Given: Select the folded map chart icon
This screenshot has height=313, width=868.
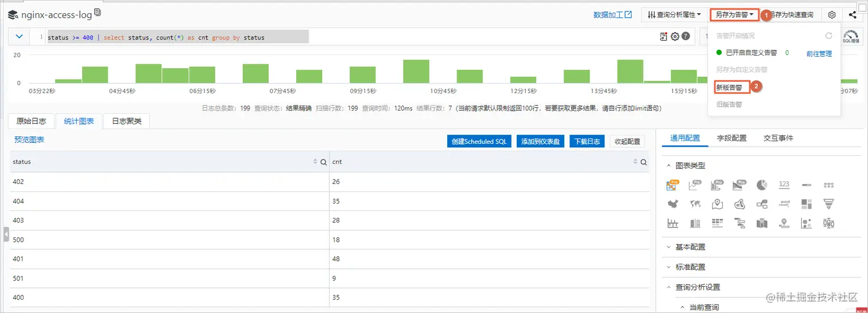Looking at the screenshot, I should pyautogui.click(x=762, y=223).
